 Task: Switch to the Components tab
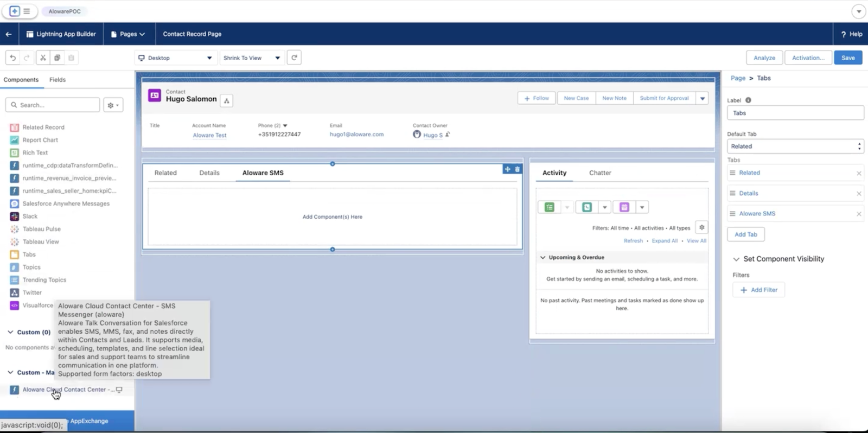point(21,80)
